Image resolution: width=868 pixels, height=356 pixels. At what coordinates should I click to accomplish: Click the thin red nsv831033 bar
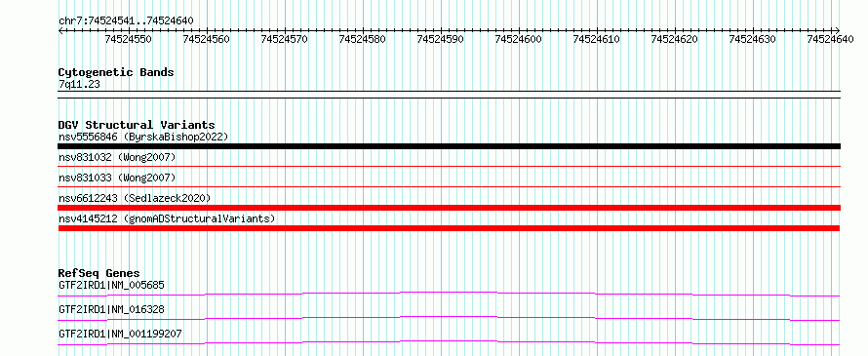(x=449, y=186)
